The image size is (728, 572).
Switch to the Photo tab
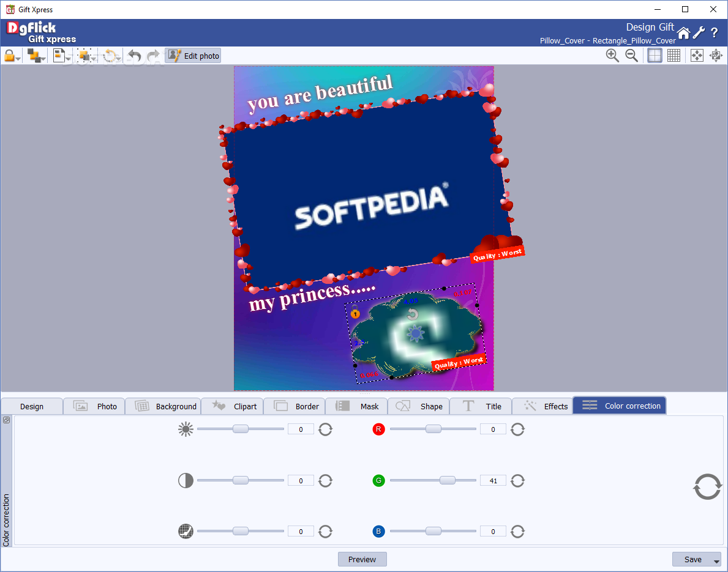[94, 406]
